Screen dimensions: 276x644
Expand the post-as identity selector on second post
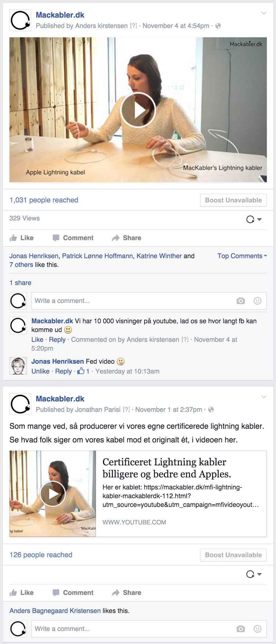point(254,574)
